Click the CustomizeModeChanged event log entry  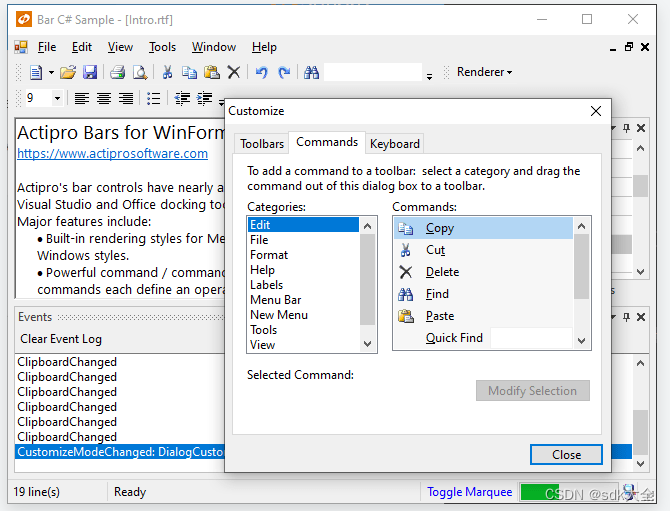tap(120, 452)
